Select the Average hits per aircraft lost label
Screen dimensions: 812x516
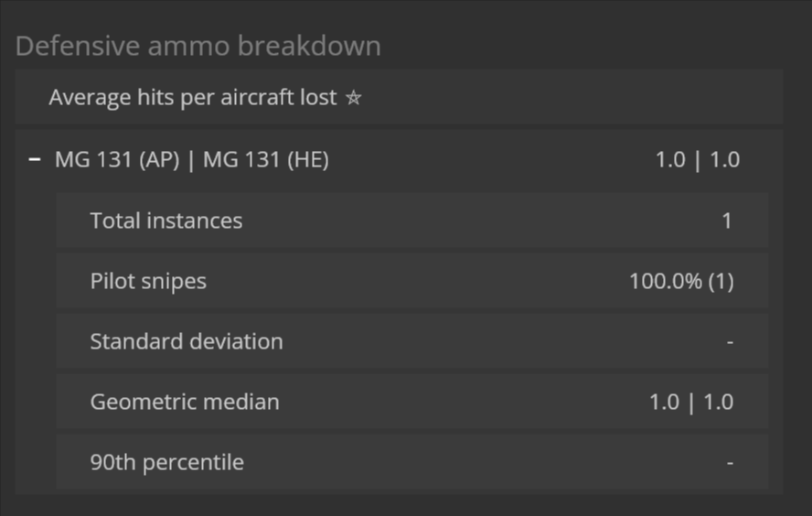coord(193,97)
